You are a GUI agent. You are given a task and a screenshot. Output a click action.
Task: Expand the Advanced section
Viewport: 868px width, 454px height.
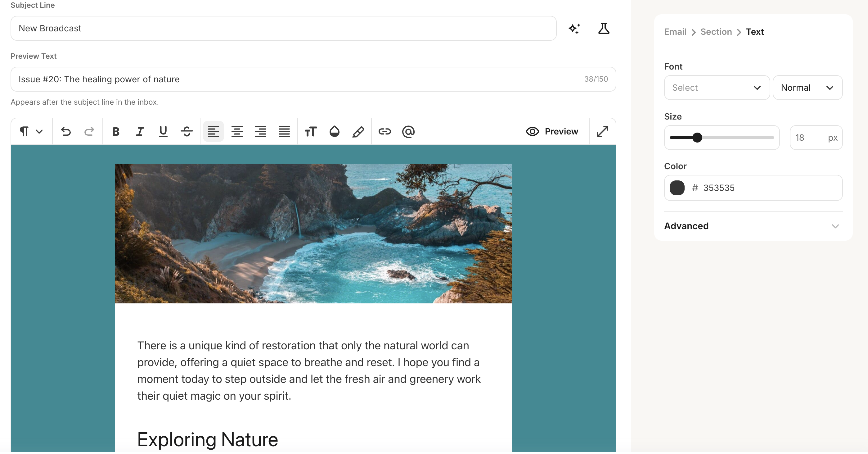pyautogui.click(x=753, y=226)
